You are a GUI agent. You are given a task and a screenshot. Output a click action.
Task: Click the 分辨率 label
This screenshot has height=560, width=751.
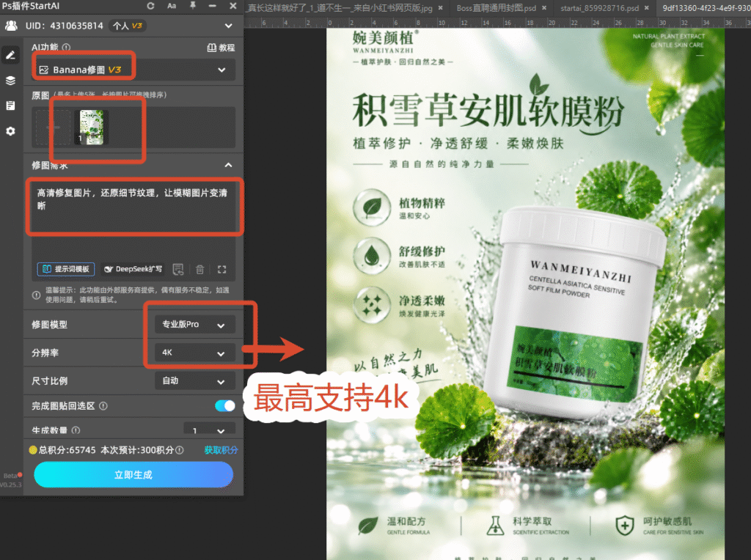[45, 353]
